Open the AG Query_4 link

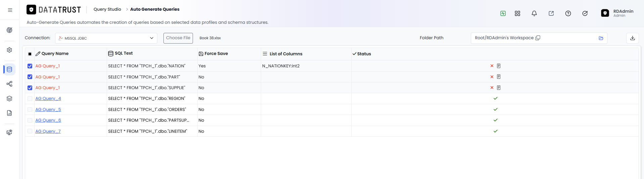click(48, 99)
